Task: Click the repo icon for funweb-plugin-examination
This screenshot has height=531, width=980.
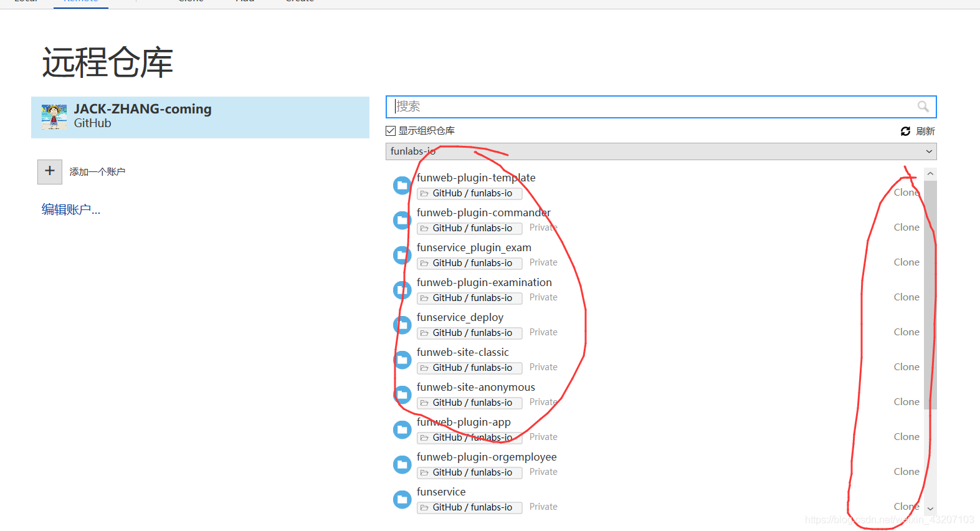Action: coord(402,290)
